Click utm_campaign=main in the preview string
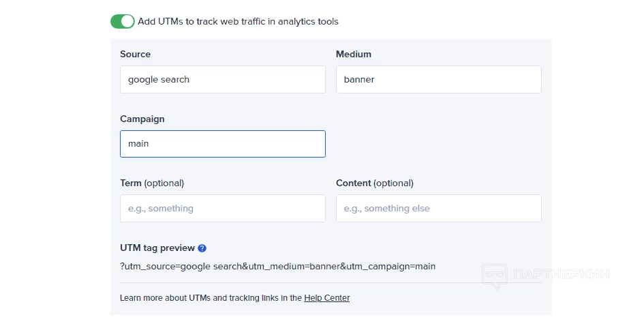The width and height of the screenshot is (644, 326). coord(390,267)
